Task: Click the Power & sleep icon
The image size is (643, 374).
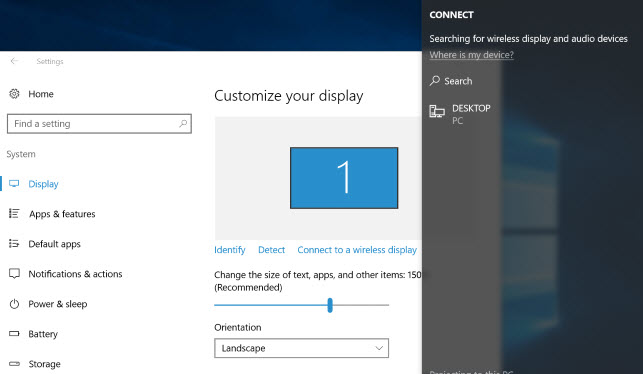Action: pos(14,304)
